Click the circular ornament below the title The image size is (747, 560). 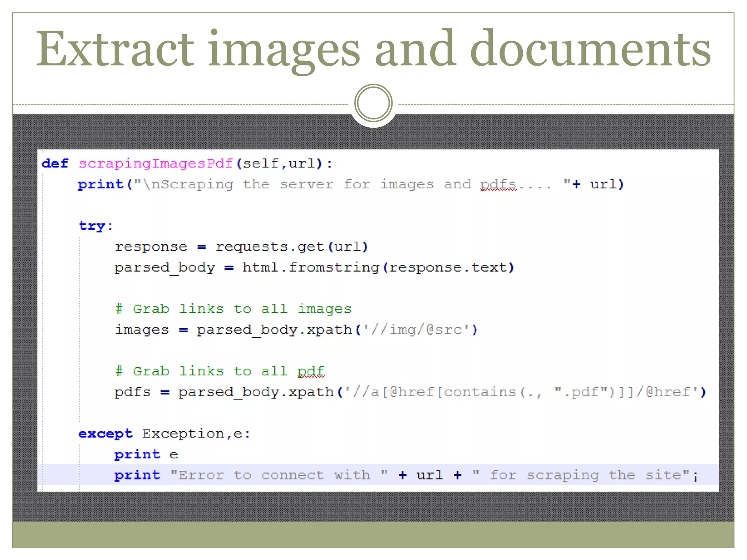click(373, 103)
